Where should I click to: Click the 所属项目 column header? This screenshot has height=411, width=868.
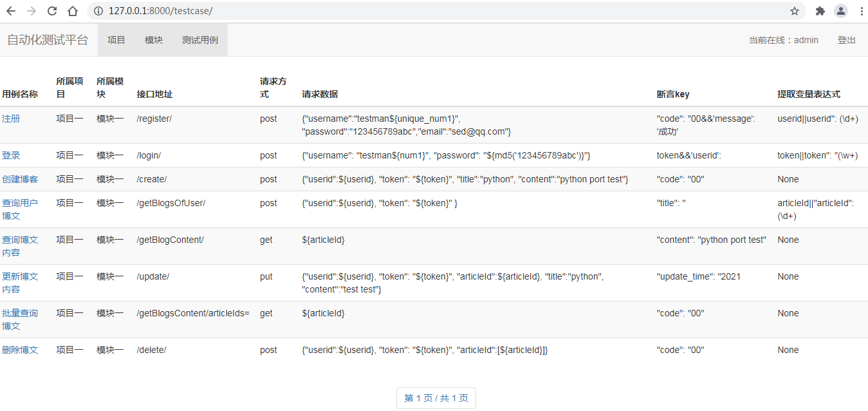pyautogui.click(x=69, y=88)
